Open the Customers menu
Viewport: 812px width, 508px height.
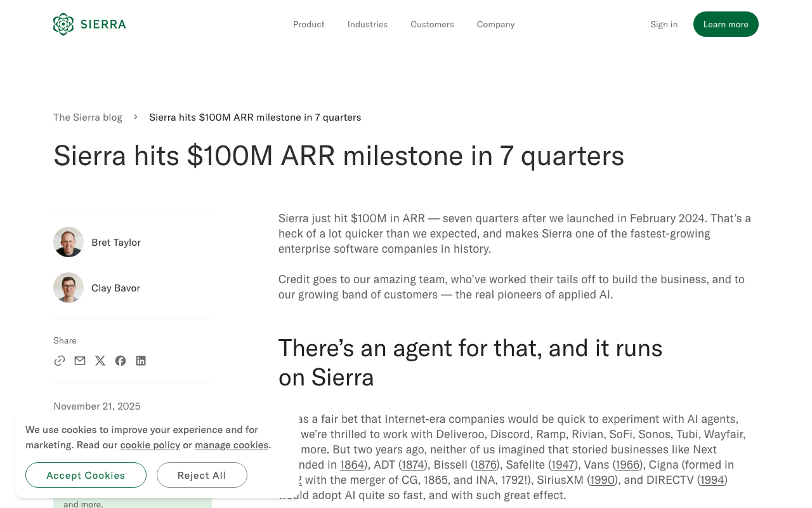pyautogui.click(x=432, y=24)
